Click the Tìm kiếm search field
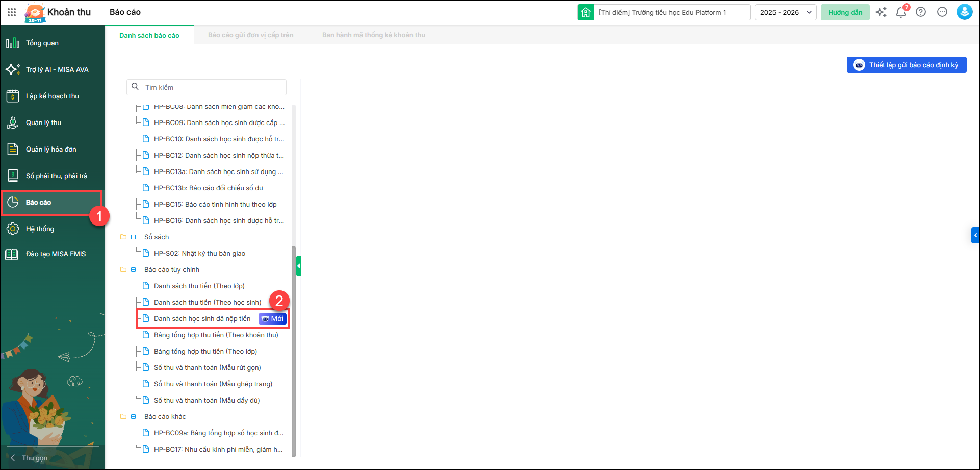This screenshot has width=980, height=470. [x=212, y=87]
